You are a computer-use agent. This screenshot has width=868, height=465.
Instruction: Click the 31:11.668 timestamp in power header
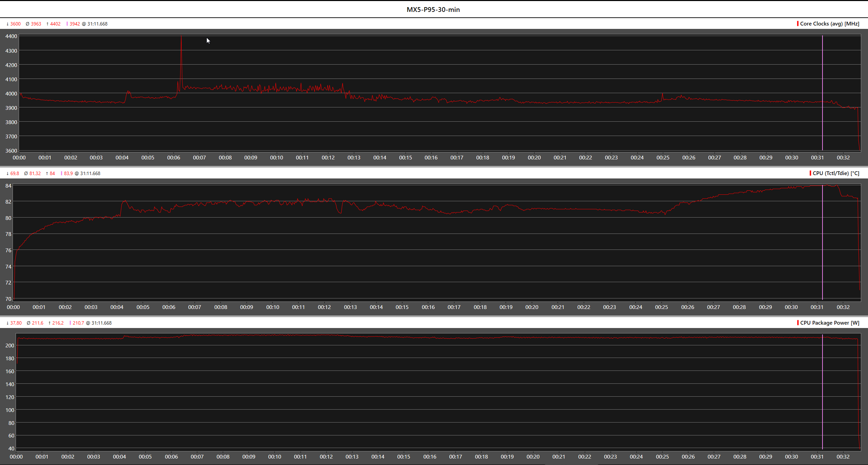coord(101,323)
